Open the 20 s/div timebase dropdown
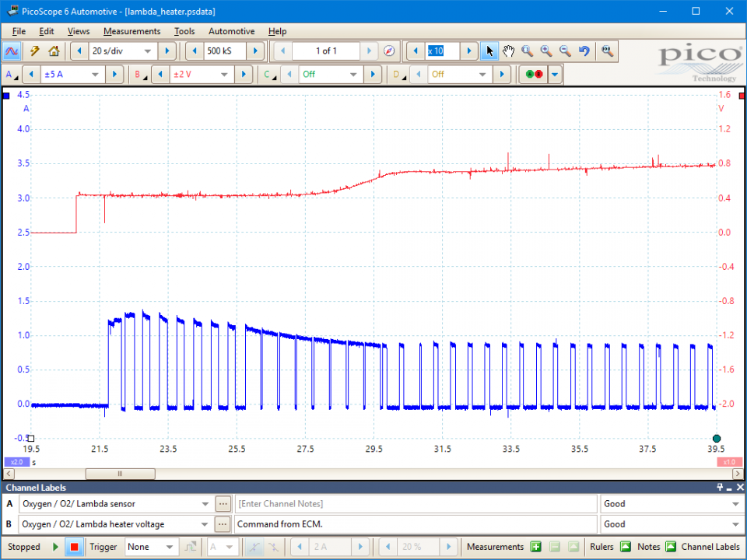 click(x=122, y=51)
